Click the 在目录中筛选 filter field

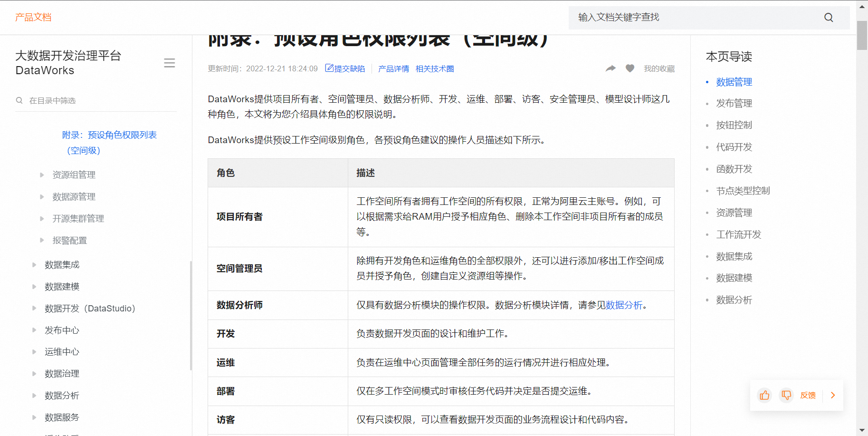(96, 100)
